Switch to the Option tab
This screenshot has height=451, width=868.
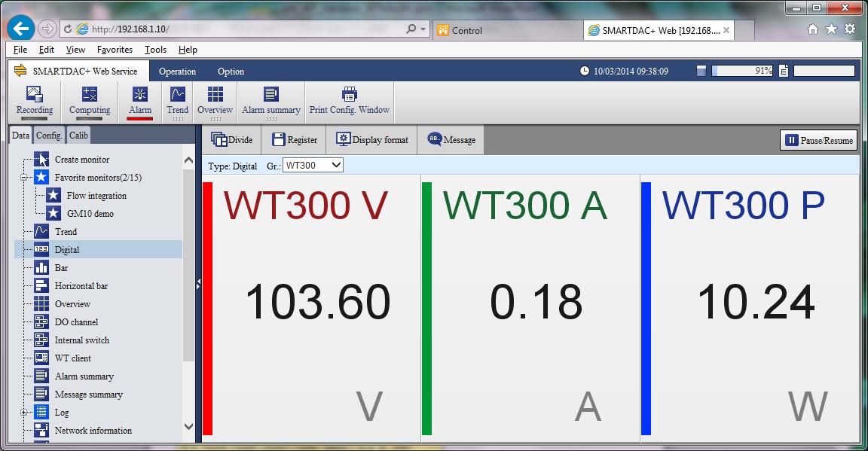point(231,72)
